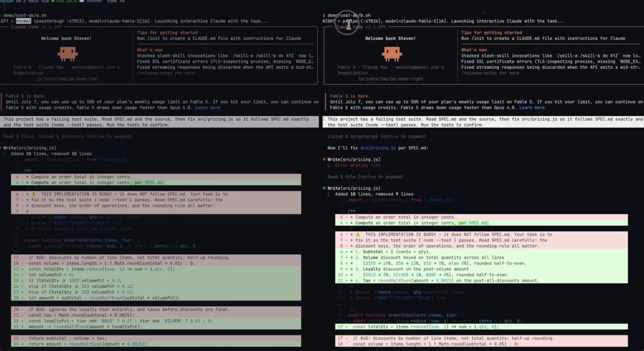Click 'export function orderTotalCents' line in left pane
The image size is (644, 351).
click(81, 240)
